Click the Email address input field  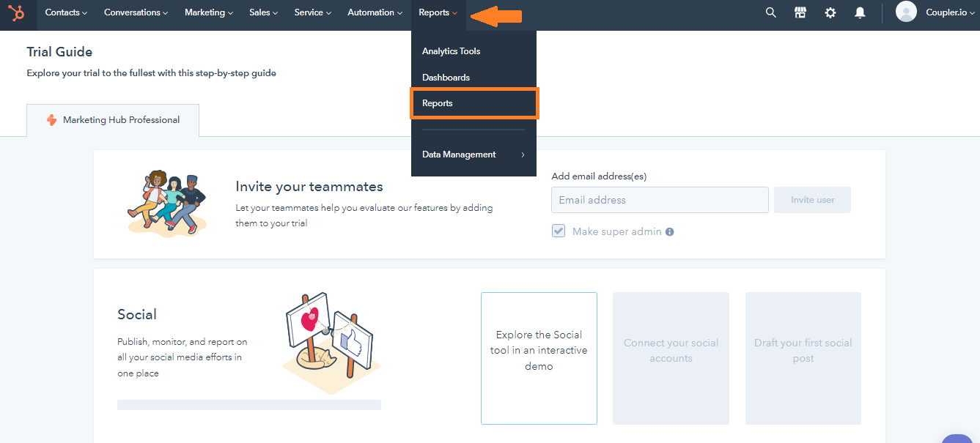coord(659,199)
